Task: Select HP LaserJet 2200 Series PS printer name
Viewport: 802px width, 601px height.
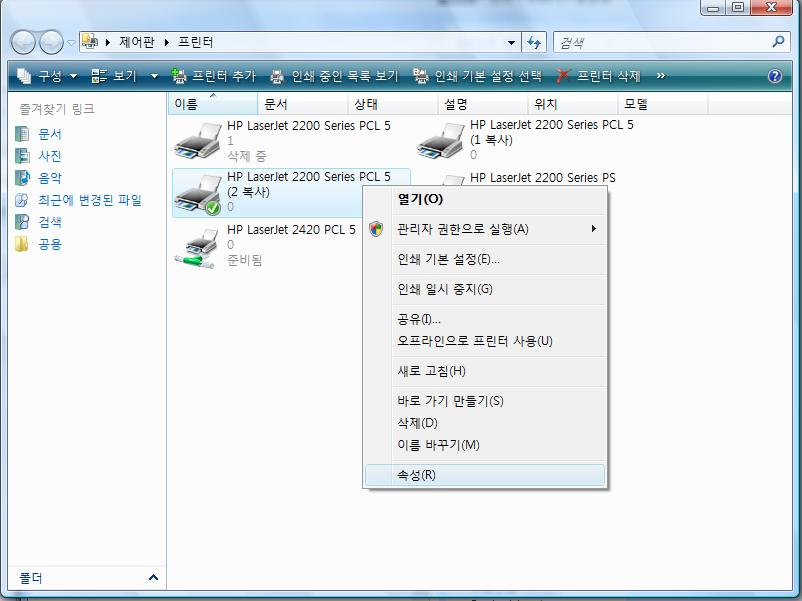Action: (543, 177)
